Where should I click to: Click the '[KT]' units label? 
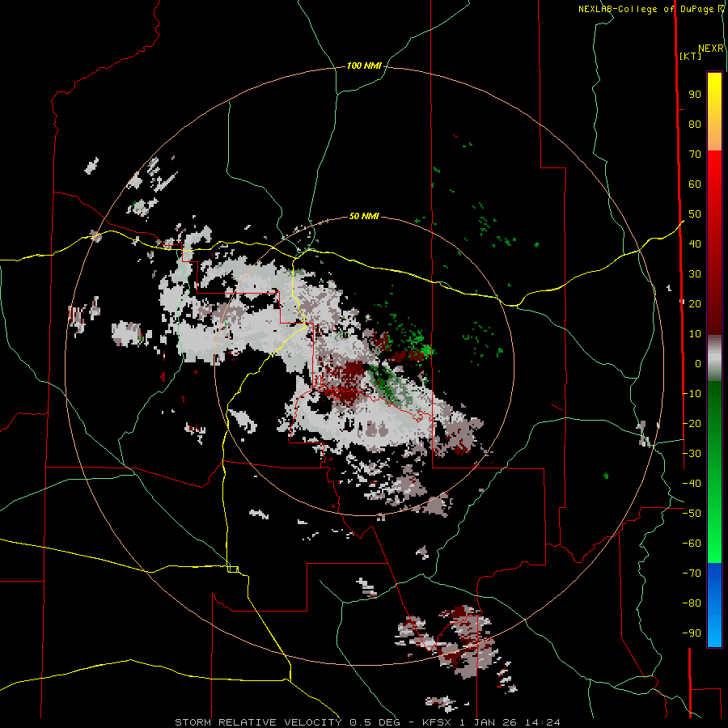[691, 56]
